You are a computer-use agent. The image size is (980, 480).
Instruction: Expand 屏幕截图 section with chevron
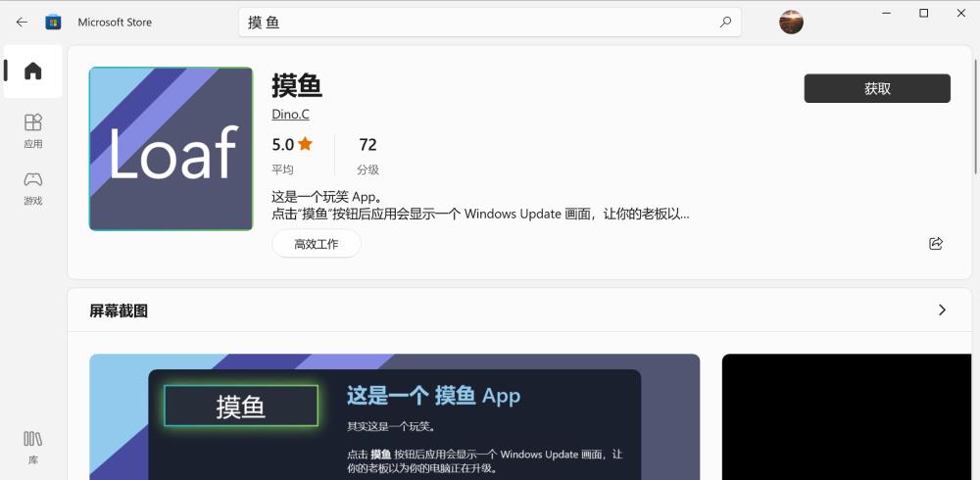942,310
